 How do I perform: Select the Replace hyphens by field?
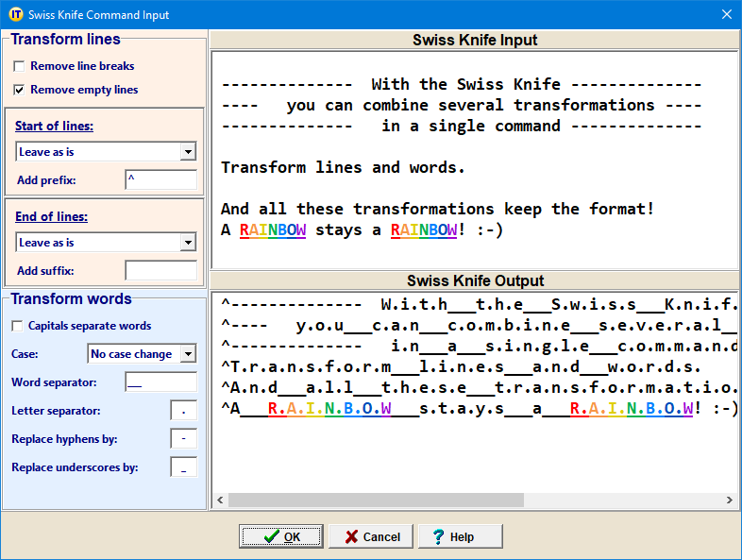(183, 439)
